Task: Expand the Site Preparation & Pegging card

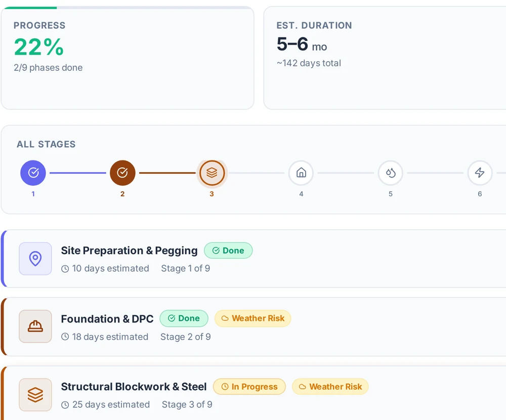Action: pyautogui.click(x=254, y=259)
